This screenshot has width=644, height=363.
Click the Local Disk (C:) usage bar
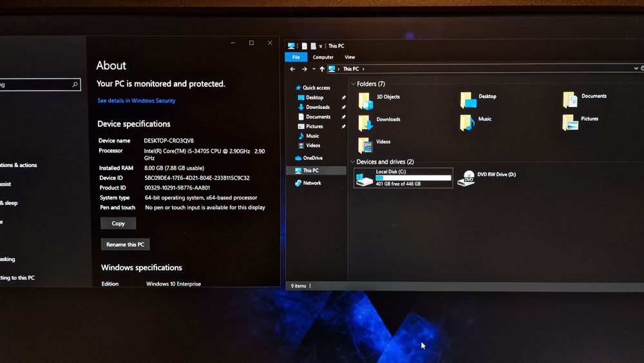413,178
